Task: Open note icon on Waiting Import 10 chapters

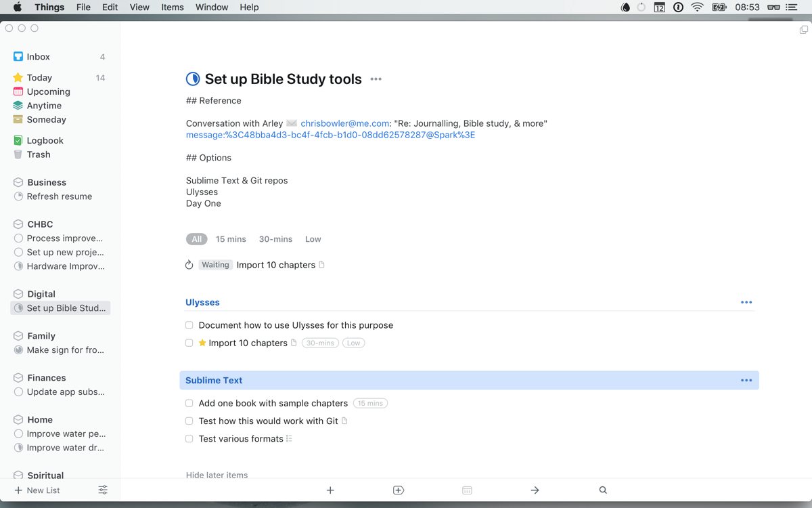Action: pyautogui.click(x=321, y=265)
